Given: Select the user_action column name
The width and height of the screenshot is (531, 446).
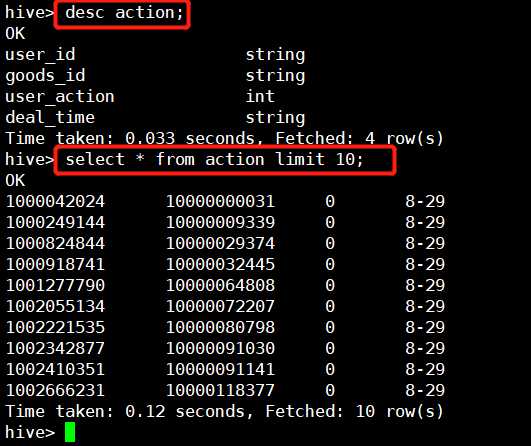Looking at the screenshot, I should click(x=60, y=97).
